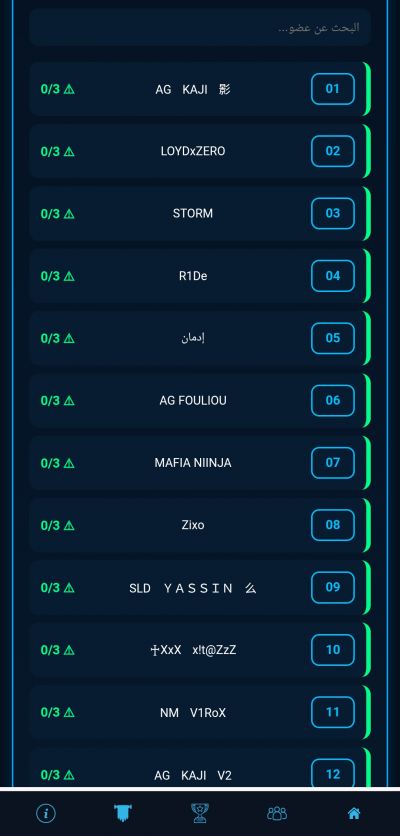
Task: Select rank badge 06
Action: pyautogui.click(x=333, y=400)
